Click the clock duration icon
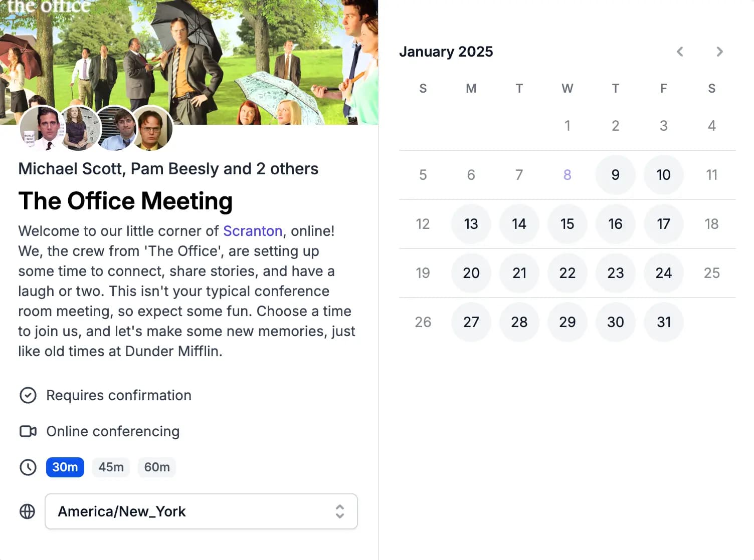Screen dimensions: 754x560 28,467
